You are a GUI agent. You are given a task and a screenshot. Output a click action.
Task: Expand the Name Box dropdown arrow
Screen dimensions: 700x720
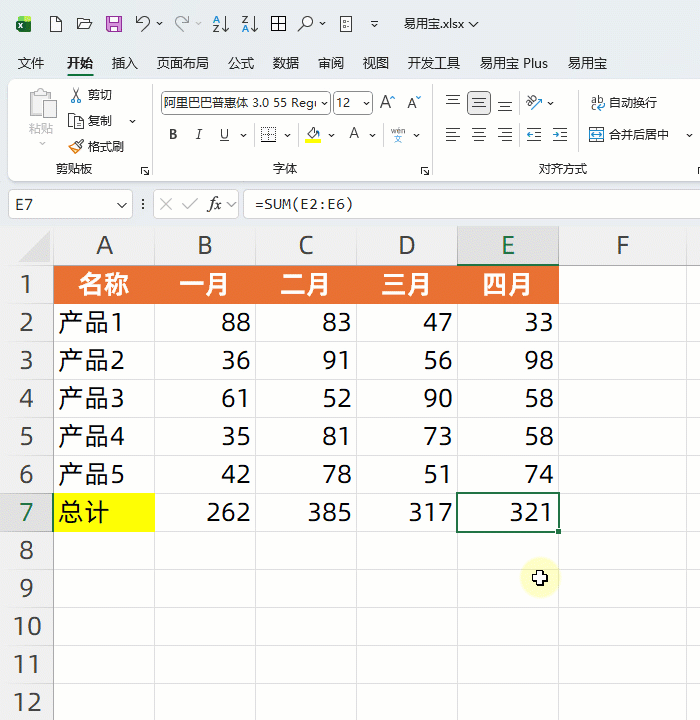[x=123, y=204]
